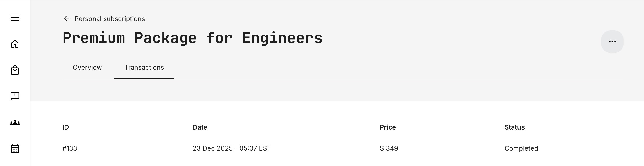Image resolution: width=644 pixels, height=166 pixels.
Task: Return to Personal subscriptions link
Action: click(109, 19)
